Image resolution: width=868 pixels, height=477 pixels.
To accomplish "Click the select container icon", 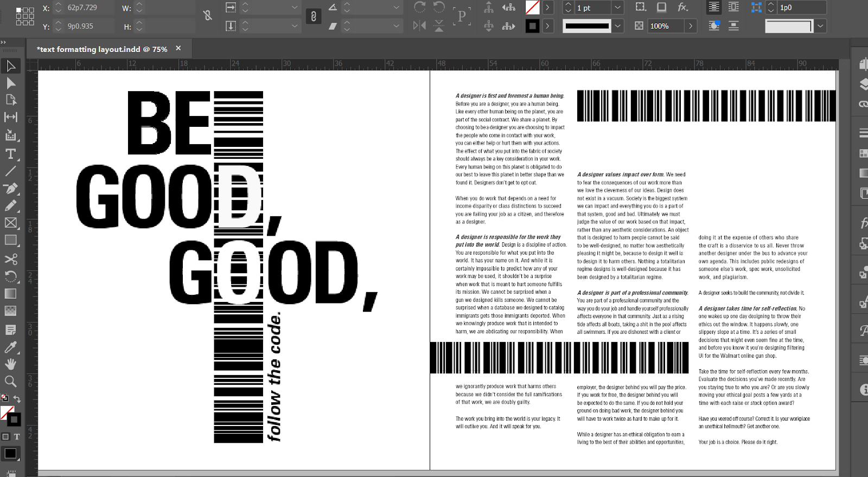I will click(x=489, y=8).
